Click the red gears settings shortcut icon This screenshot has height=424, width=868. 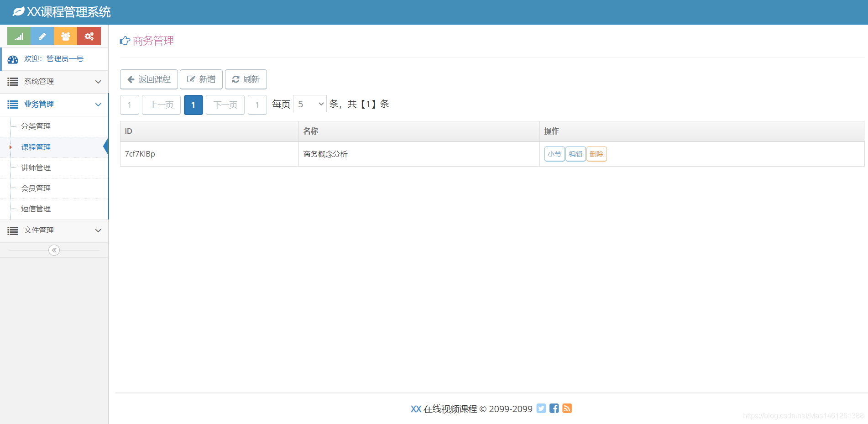click(89, 36)
